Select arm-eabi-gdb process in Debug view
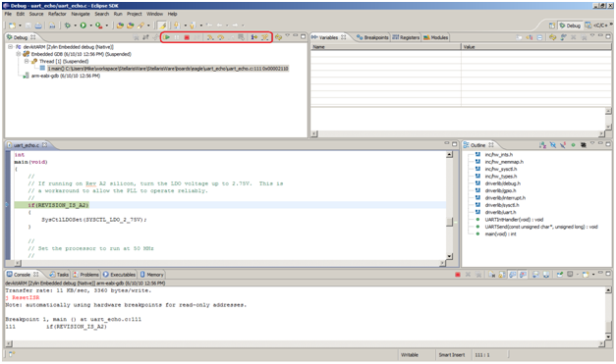 pyautogui.click(x=66, y=76)
